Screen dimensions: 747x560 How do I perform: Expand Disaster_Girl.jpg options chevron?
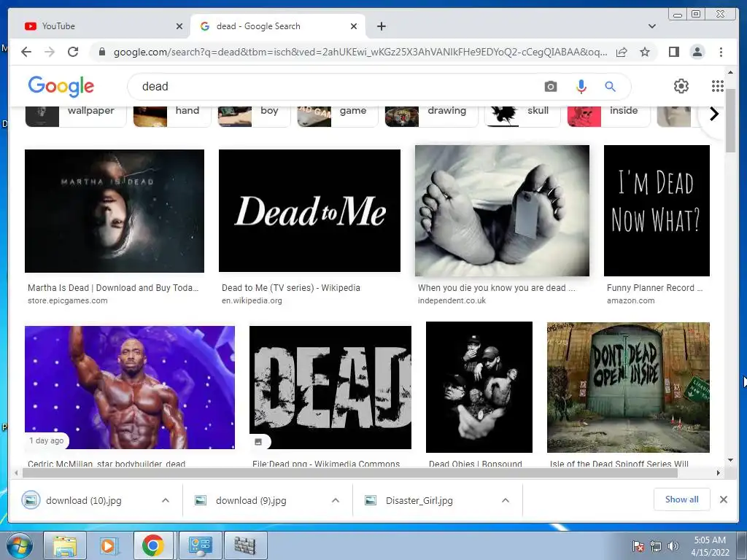(x=506, y=500)
